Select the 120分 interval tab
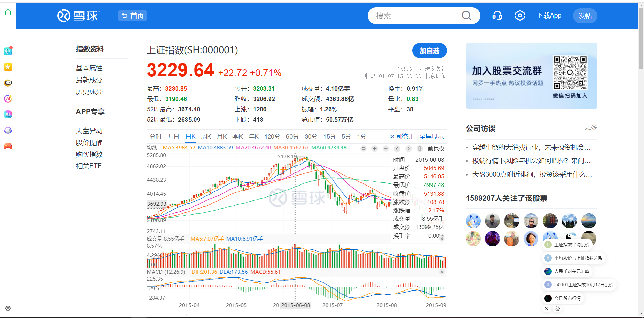 pos(272,137)
